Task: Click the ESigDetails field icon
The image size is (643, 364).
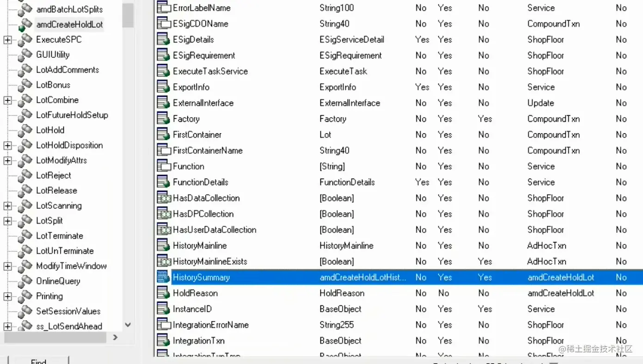Action: (x=163, y=40)
